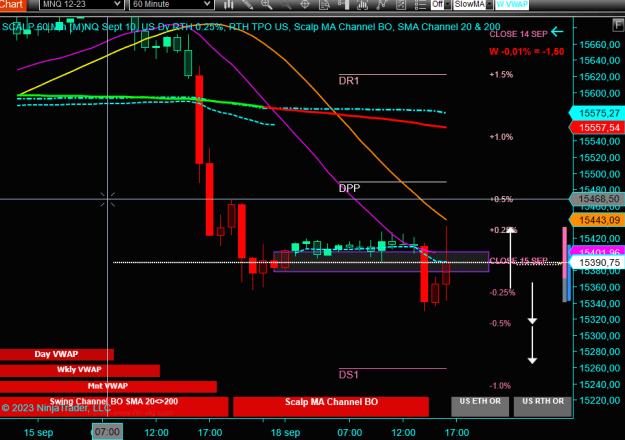Click the 15557,54 red price marker
This screenshot has width=625, height=440.
597,128
